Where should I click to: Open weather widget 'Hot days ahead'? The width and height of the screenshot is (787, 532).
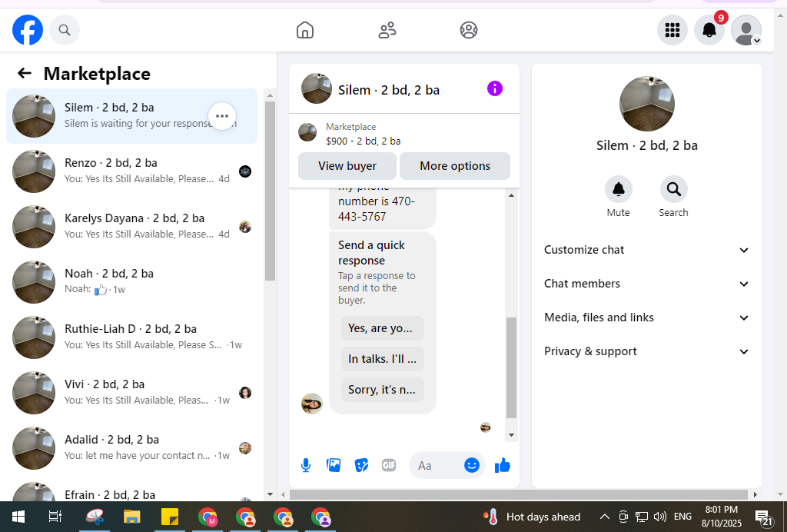[x=531, y=517]
